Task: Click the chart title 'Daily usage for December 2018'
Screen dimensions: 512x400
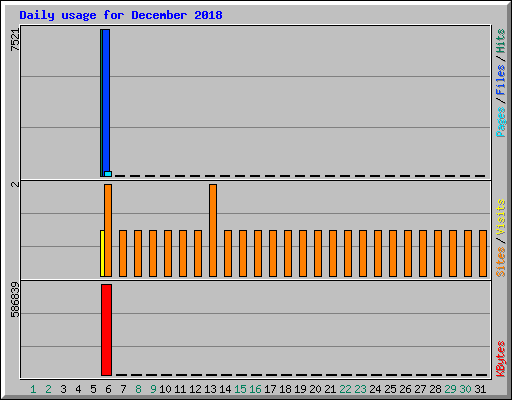Action: [121, 15]
